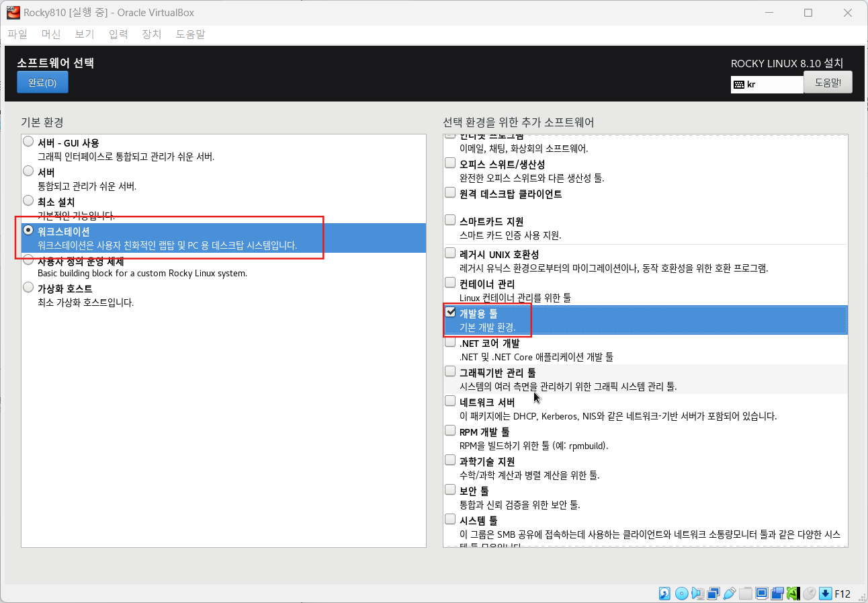Click the network adapters icon in status bar
Image resolution: width=868 pixels, height=603 pixels.
coord(713,594)
